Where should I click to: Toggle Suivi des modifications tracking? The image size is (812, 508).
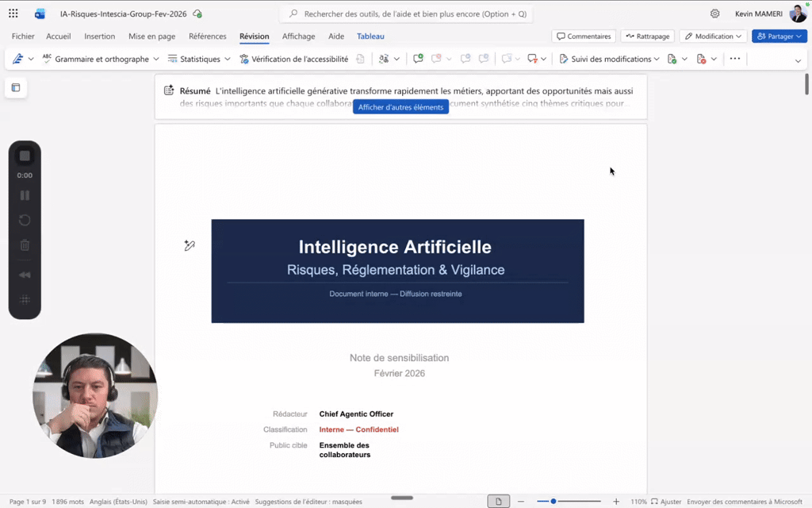(x=605, y=59)
